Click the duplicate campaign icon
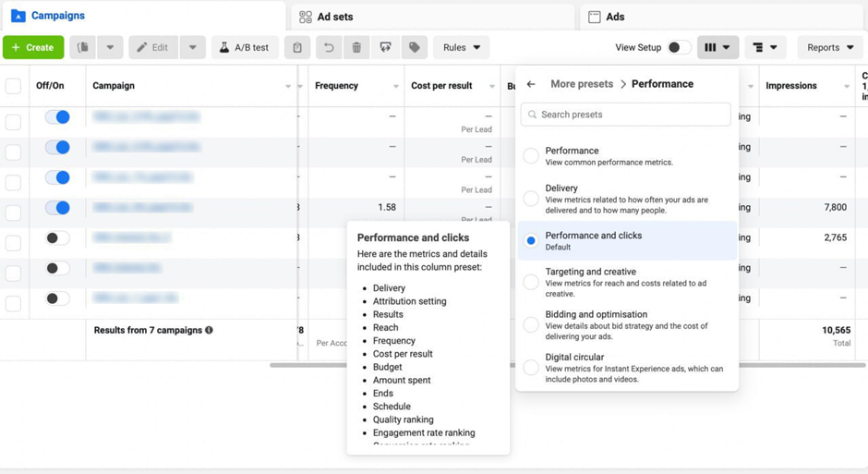Viewport: 868px width, 474px height. pos(83,48)
